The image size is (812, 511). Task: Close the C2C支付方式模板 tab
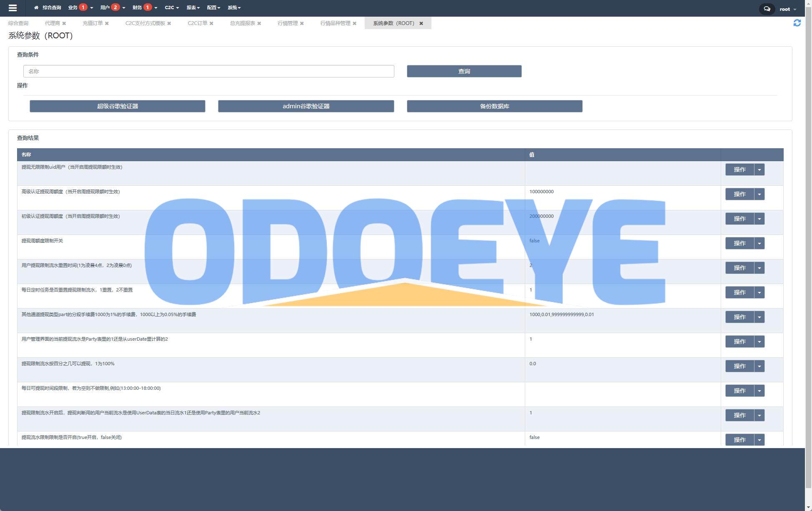169,23
